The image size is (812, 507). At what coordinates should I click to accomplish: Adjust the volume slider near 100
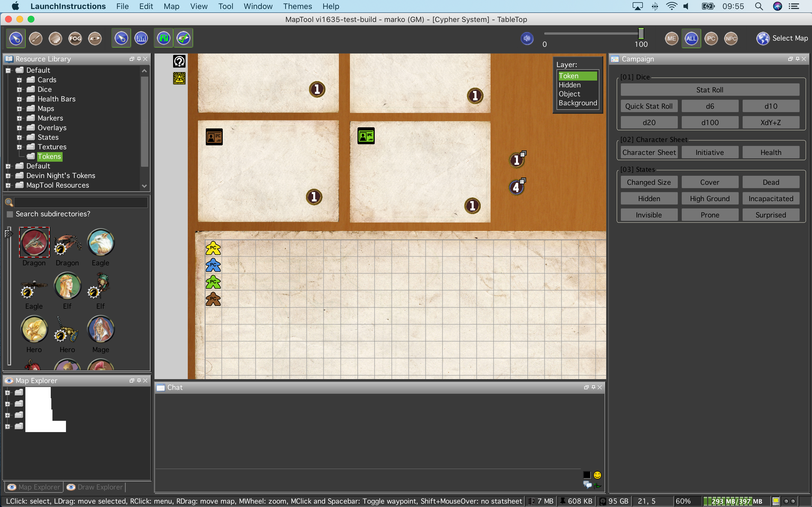(641, 34)
